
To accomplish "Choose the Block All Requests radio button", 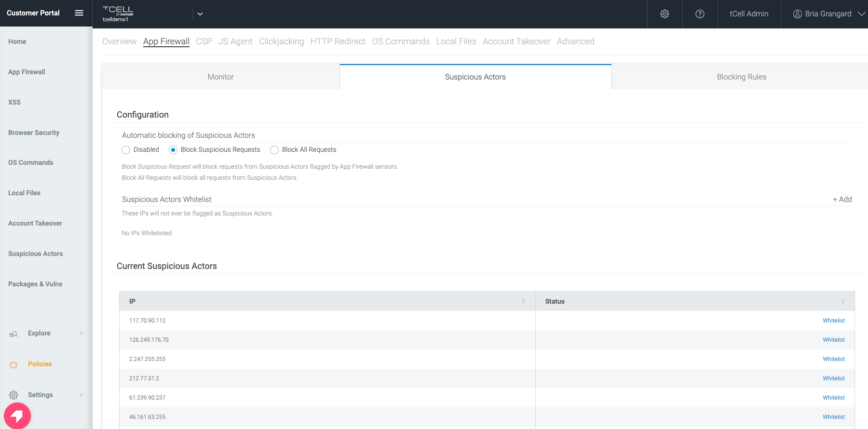I will 274,150.
